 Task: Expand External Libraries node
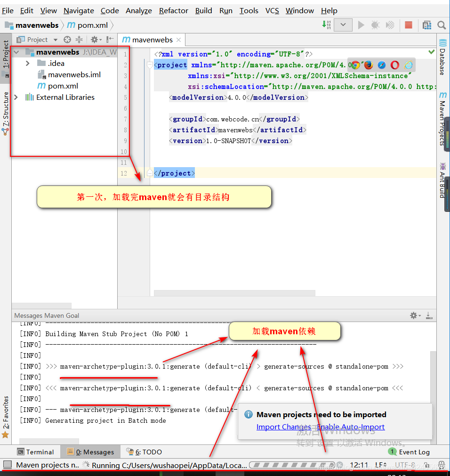[x=16, y=97]
